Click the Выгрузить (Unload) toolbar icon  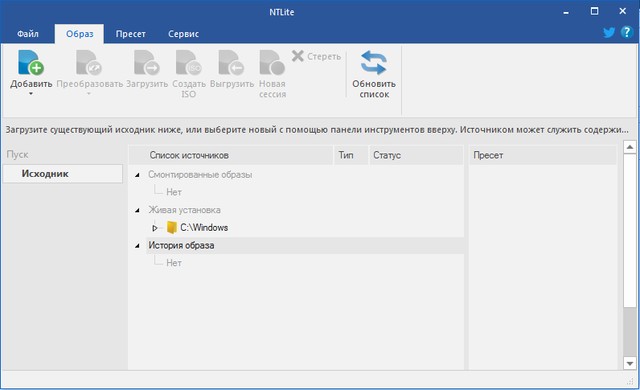pyautogui.click(x=231, y=63)
